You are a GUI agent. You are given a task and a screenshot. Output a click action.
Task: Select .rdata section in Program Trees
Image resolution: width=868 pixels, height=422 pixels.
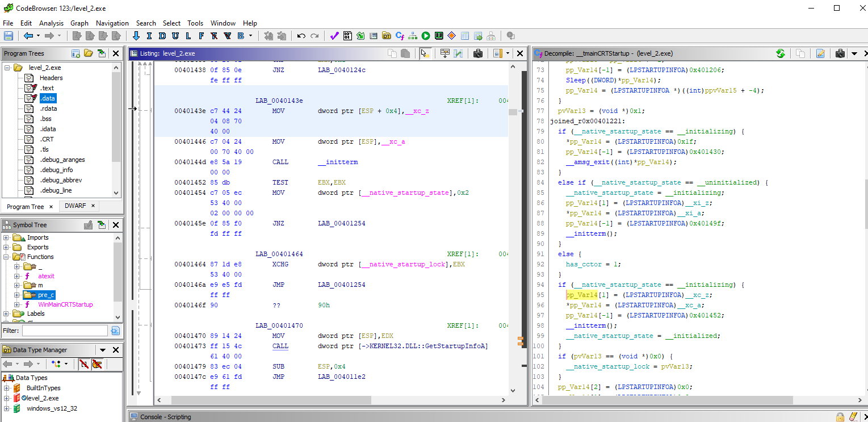(48, 108)
